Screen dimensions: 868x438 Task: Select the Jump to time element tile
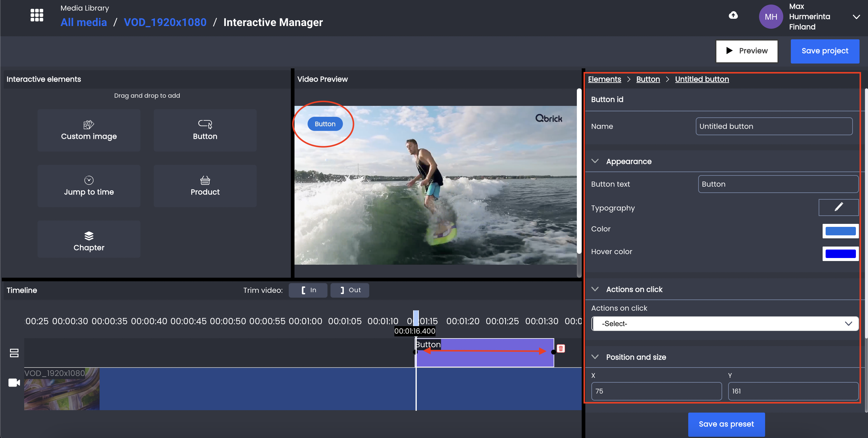(x=89, y=186)
